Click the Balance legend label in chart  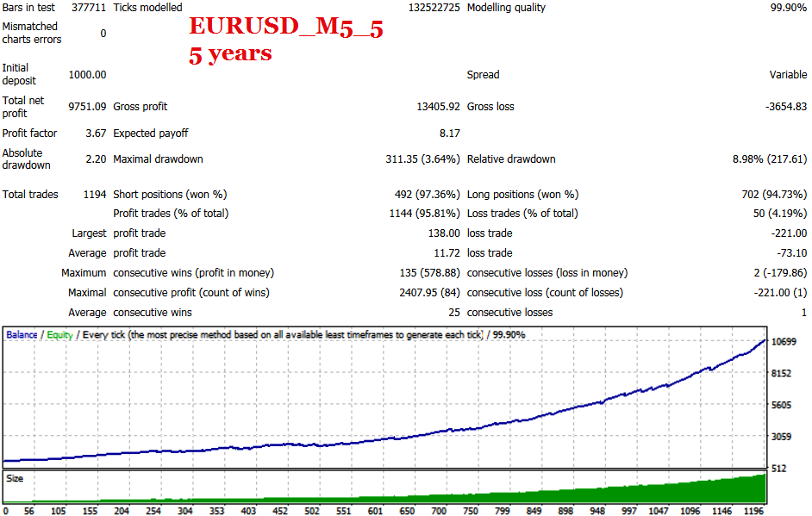click(22, 335)
